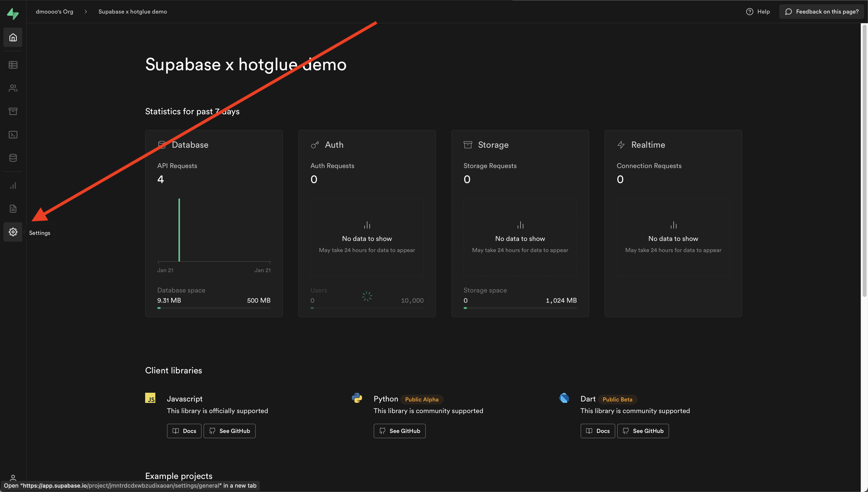868x492 pixels.
Task: Click the API Requests label
Action: tap(177, 166)
